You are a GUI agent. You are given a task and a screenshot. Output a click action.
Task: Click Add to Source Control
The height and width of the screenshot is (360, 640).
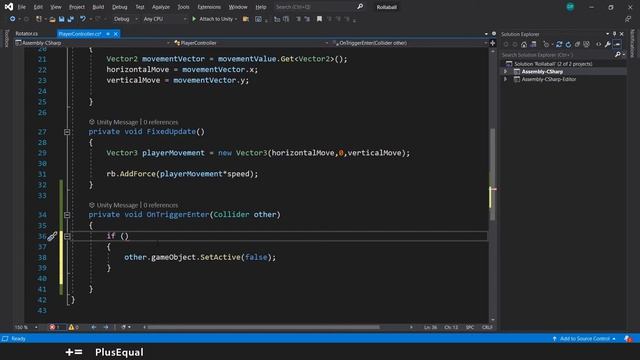[x=584, y=339]
